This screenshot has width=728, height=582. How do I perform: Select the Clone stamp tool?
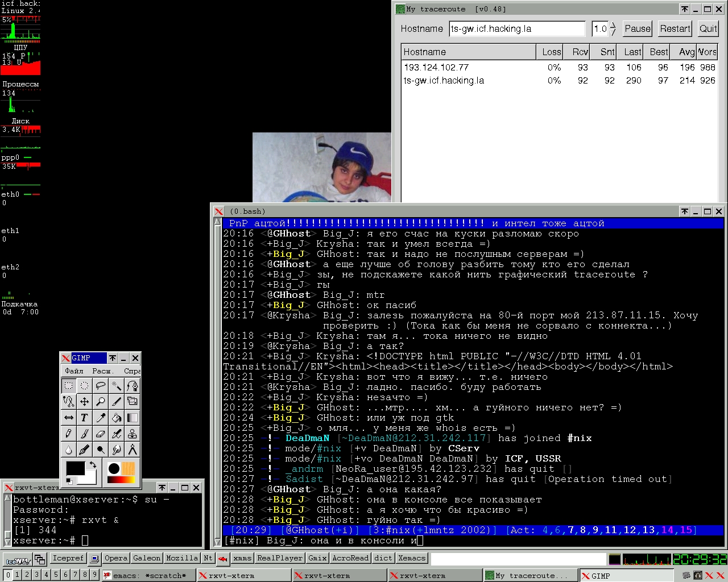click(132, 434)
